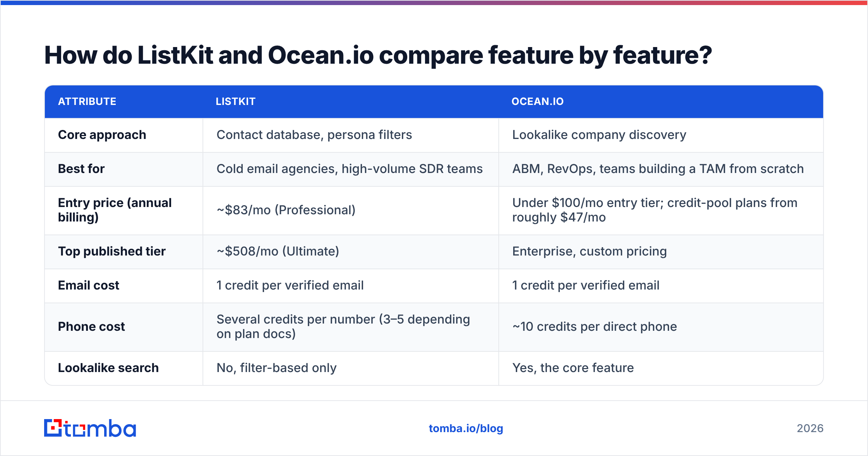The height and width of the screenshot is (456, 868).
Task: Select 'Contact database, persona filters' cell
Action: pyautogui.click(x=314, y=135)
